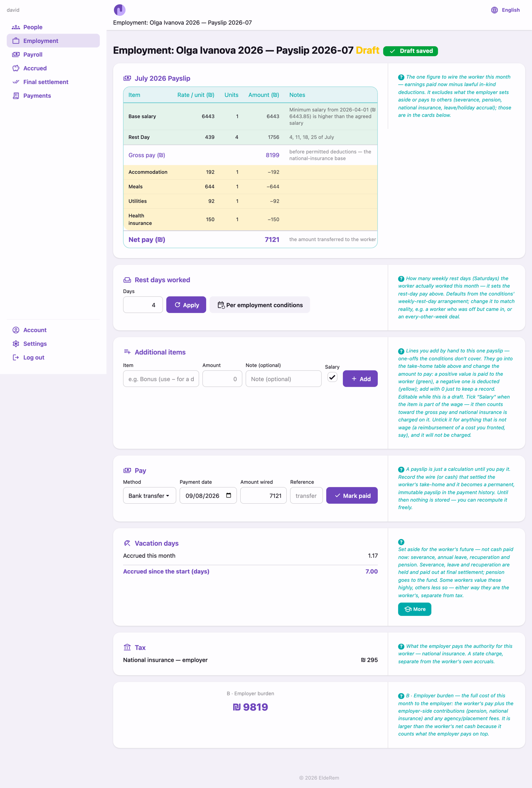
Task: Click the Health insurance deduction row
Action: click(x=250, y=219)
